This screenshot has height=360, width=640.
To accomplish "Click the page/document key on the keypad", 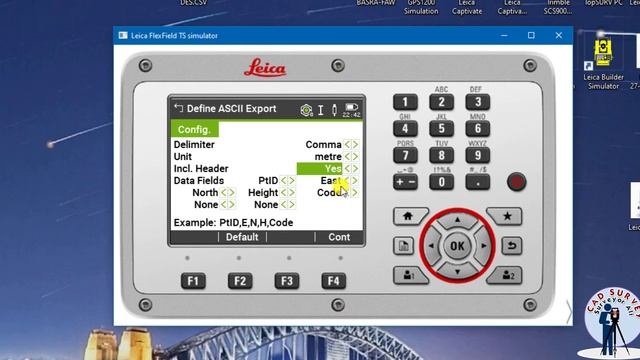I will (403, 246).
